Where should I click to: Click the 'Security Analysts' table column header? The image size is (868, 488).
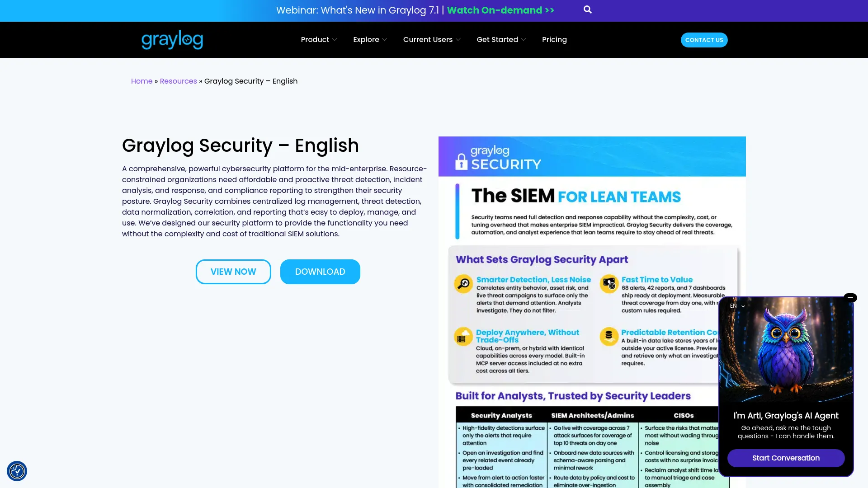click(501, 416)
